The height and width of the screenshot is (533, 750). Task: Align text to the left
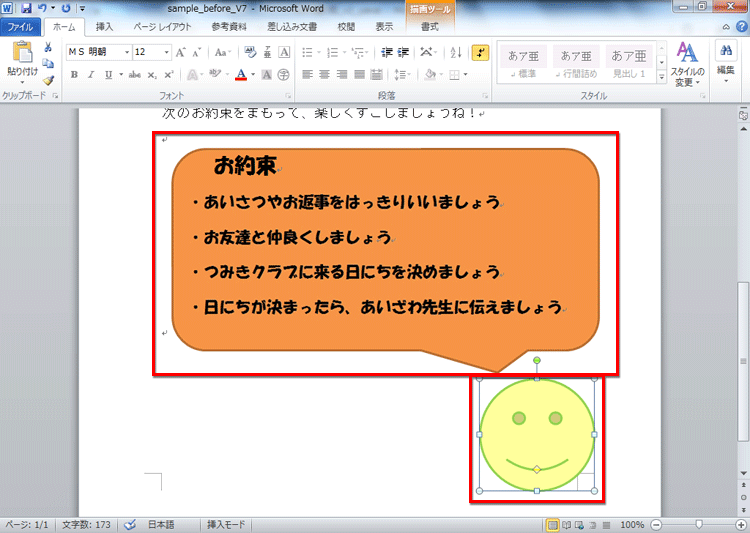[308, 75]
